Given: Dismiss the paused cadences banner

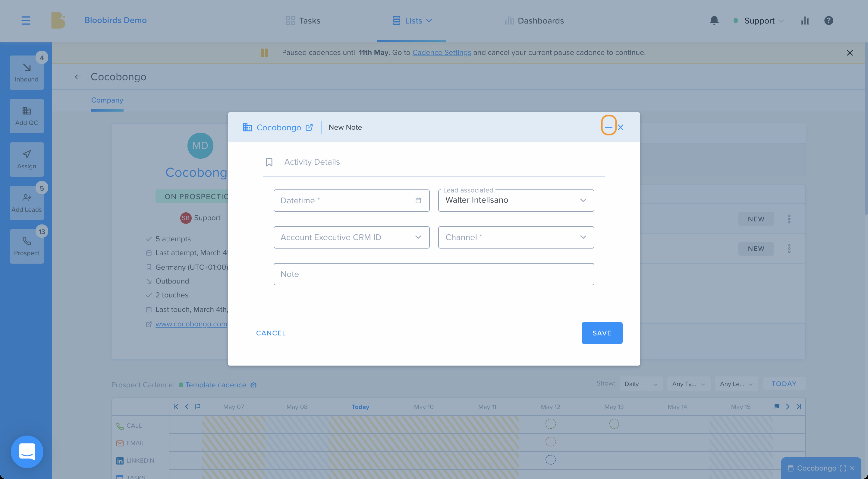Looking at the screenshot, I should [x=850, y=52].
